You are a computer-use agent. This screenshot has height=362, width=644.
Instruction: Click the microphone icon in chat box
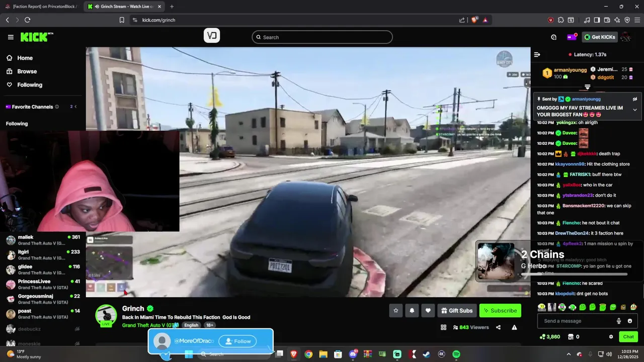coord(619,321)
